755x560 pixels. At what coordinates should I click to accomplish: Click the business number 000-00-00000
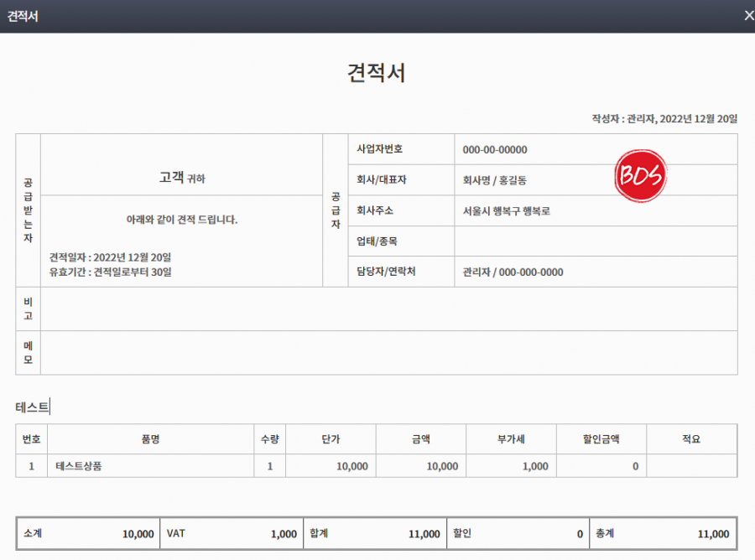coord(495,150)
